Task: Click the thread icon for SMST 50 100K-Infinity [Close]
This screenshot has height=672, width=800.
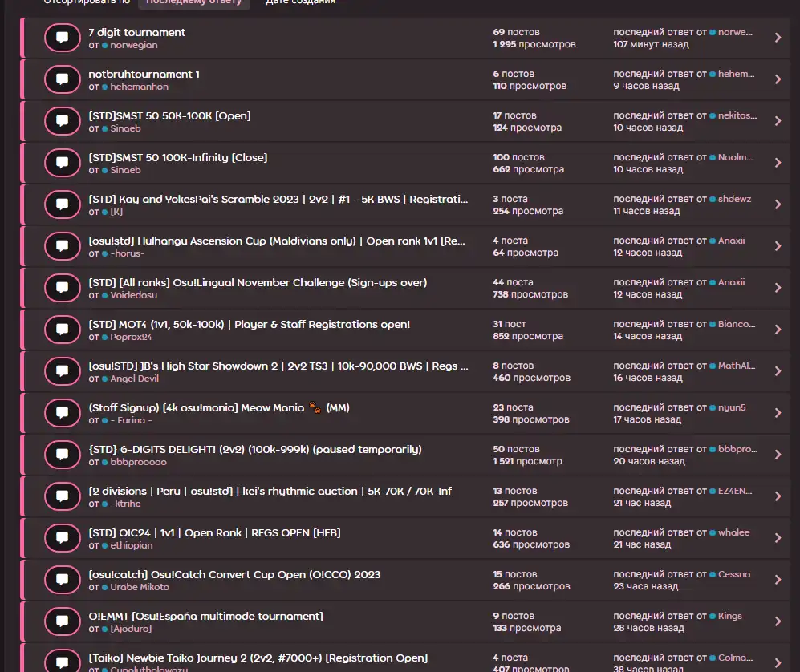Action: click(63, 163)
